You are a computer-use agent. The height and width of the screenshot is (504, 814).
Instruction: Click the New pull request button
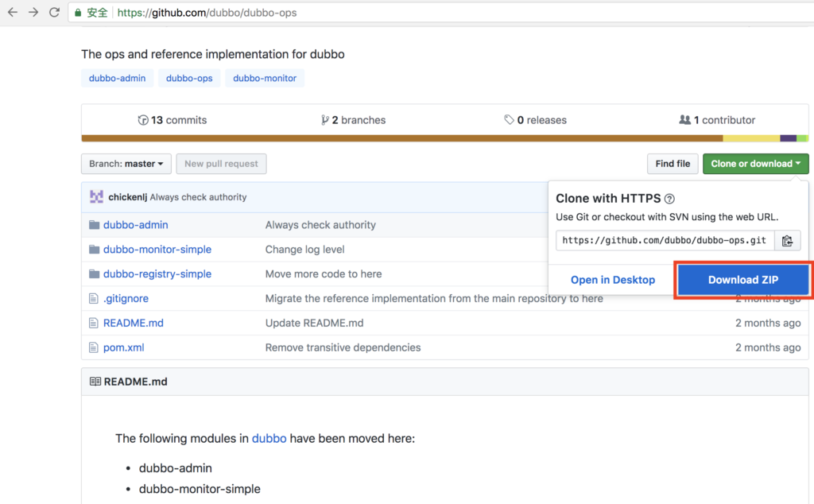click(x=221, y=164)
